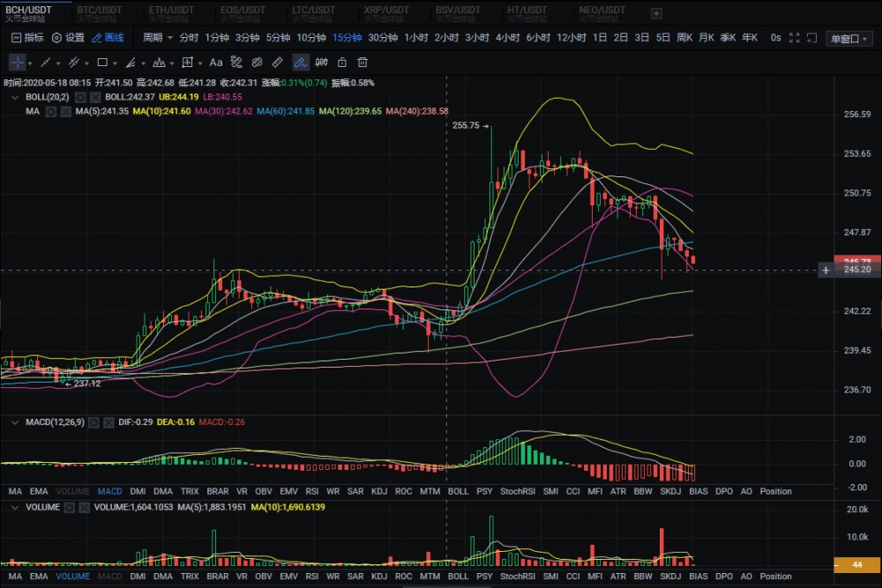The height and width of the screenshot is (588, 882).
Task: Open the 指标 indicators button
Action: pyautogui.click(x=26, y=38)
